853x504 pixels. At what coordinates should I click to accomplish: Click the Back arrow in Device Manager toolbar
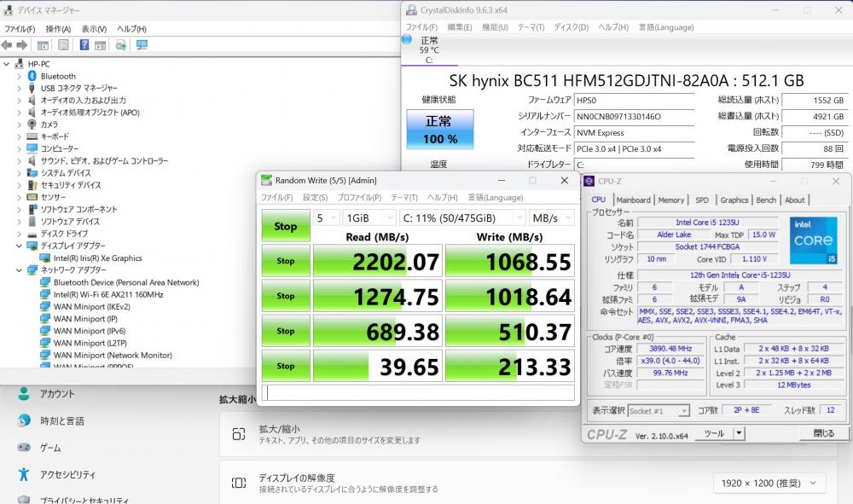click(x=7, y=45)
